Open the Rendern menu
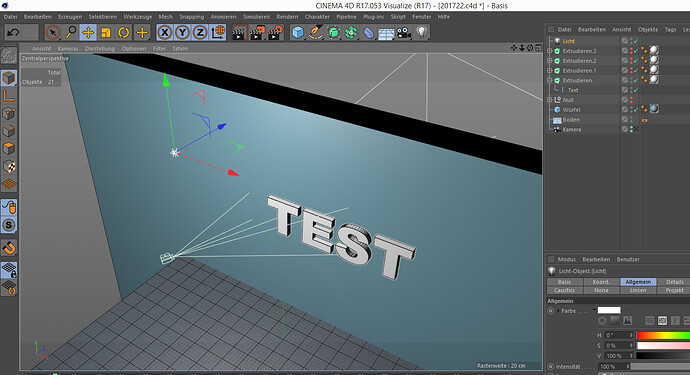Image resolution: width=690 pixels, height=375 pixels. [287, 17]
